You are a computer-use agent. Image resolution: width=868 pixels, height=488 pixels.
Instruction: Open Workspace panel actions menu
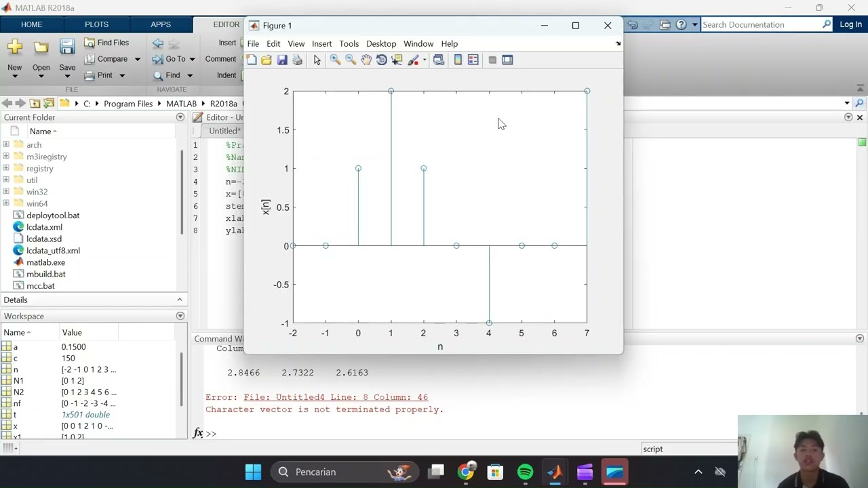click(180, 316)
